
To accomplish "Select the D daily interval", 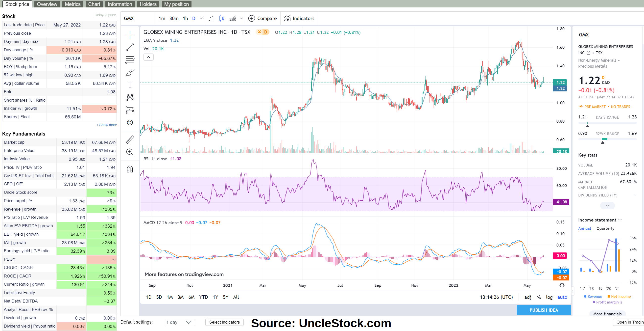I will (x=194, y=18).
